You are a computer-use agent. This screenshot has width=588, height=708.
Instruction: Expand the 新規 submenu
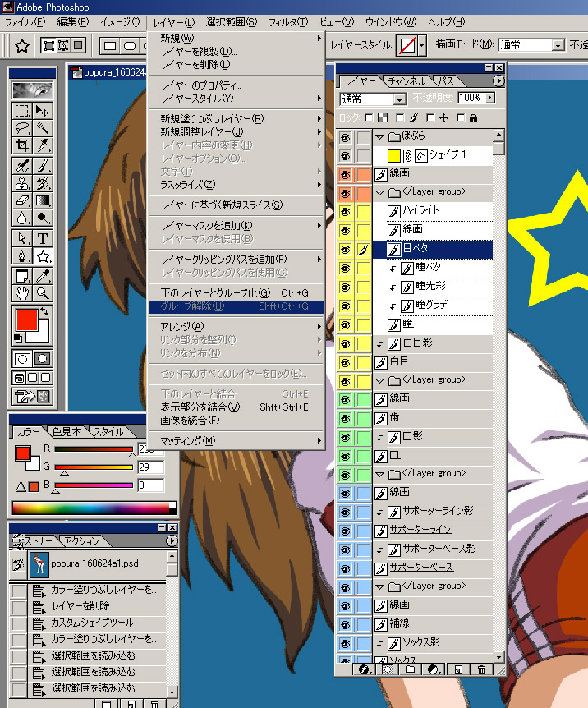pos(237,39)
